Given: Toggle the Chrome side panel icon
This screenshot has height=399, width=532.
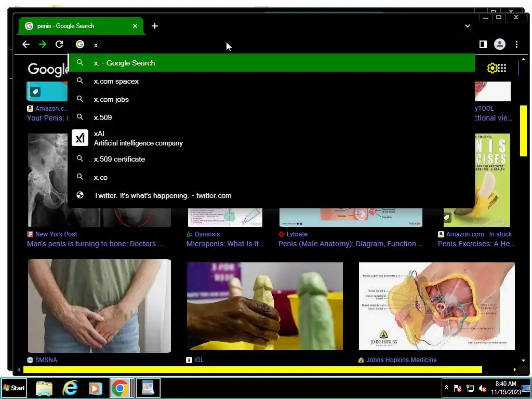Looking at the screenshot, I should [x=483, y=44].
